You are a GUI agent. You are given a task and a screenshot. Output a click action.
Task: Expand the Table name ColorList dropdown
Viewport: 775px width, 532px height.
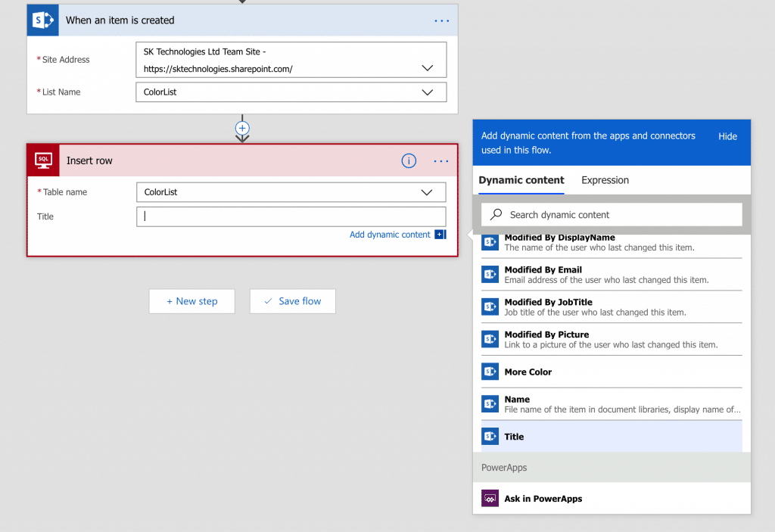coord(427,192)
